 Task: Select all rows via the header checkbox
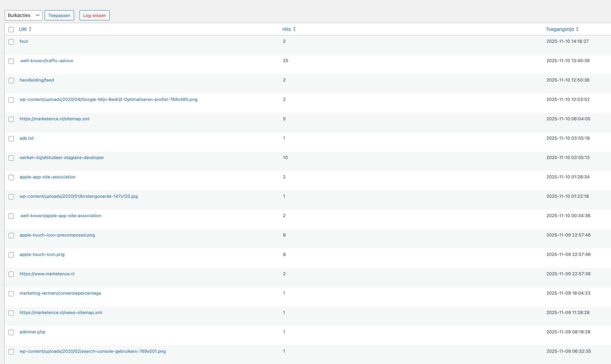pos(11,30)
